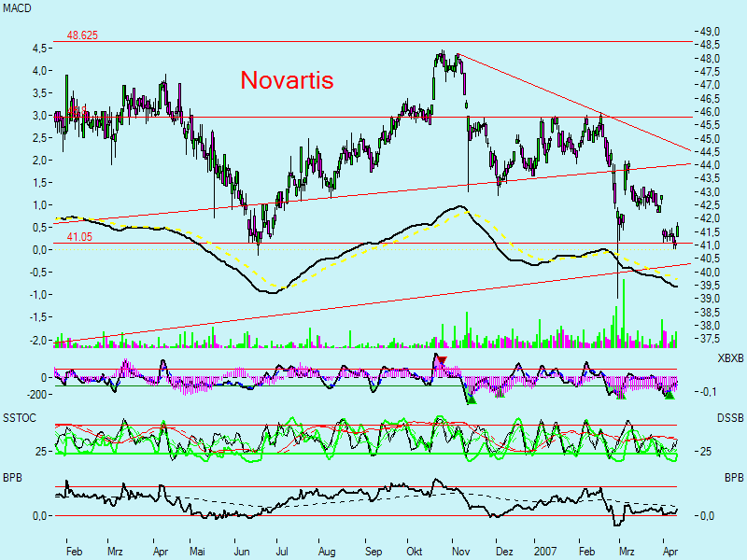747x560 pixels.
Task: Click the 41.05 support level label
Action: [79, 235]
